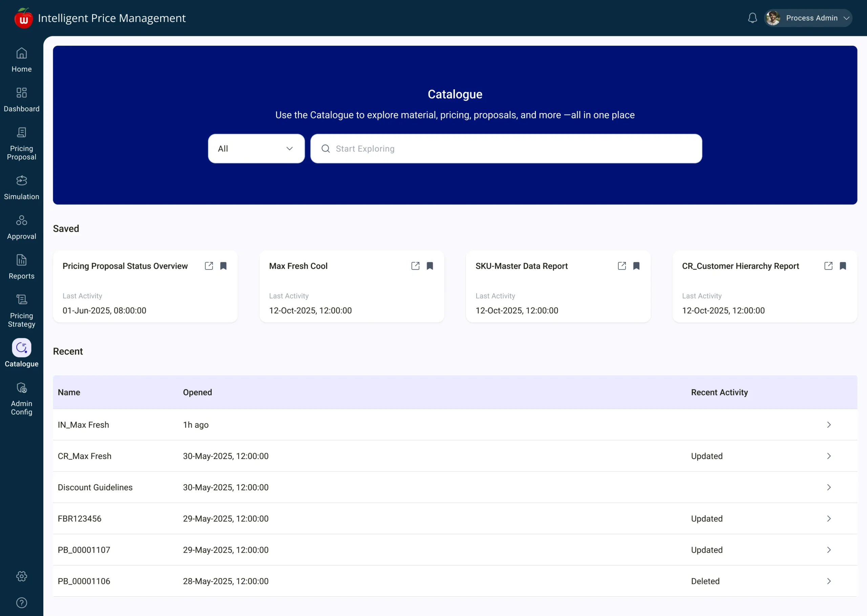The width and height of the screenshot is (867, 616).
Task: Click the CR_Customer Hierarchy Report card title
Action: (740, 266)
